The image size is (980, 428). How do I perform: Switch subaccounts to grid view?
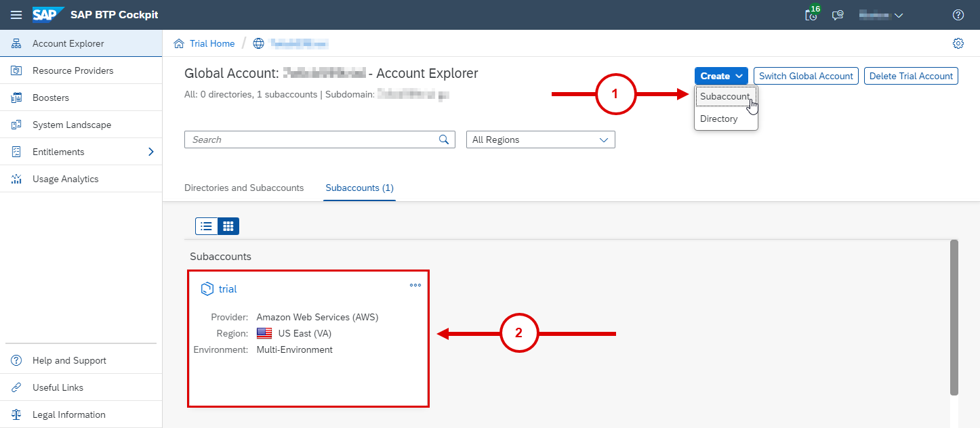tap(228, 226)
